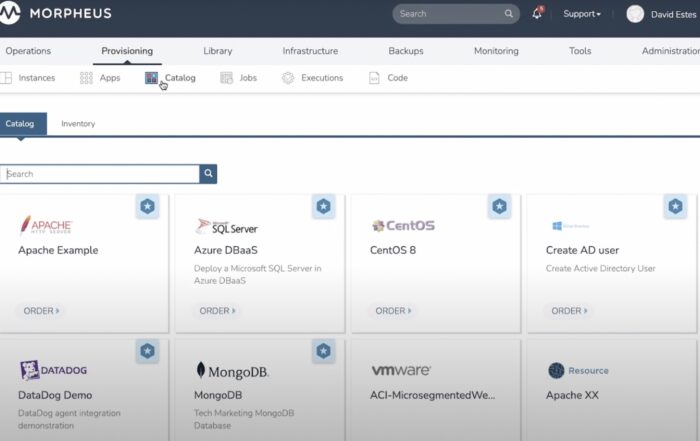Focus the catalog Search input

[100, 174]
